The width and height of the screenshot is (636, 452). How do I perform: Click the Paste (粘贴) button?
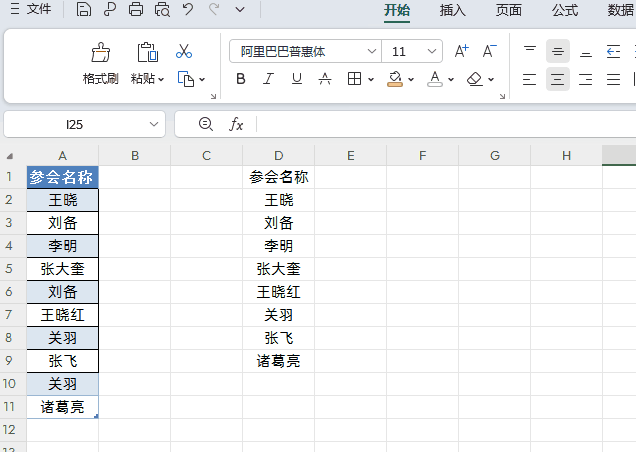point(147,53)
